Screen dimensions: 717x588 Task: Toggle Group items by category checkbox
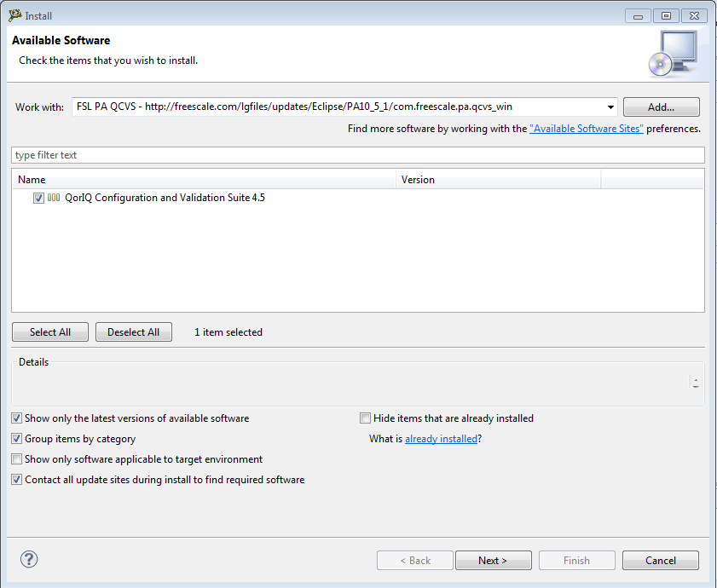pyautogui.click(x=16, y=439)
